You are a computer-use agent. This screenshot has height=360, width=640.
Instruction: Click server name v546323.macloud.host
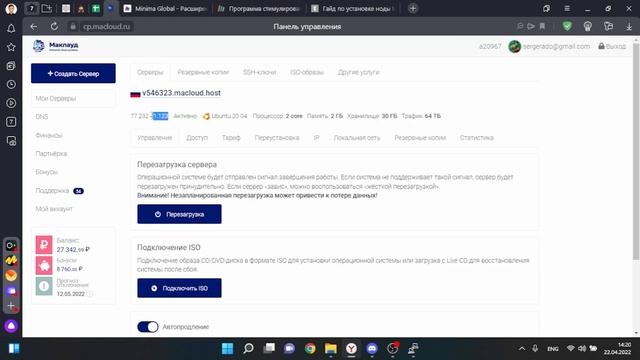[x=181, y=93]
